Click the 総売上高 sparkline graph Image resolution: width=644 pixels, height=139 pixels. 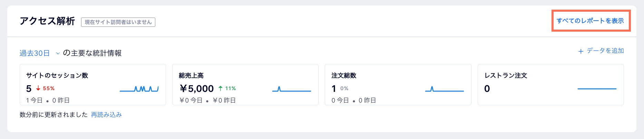click(292, 89)
